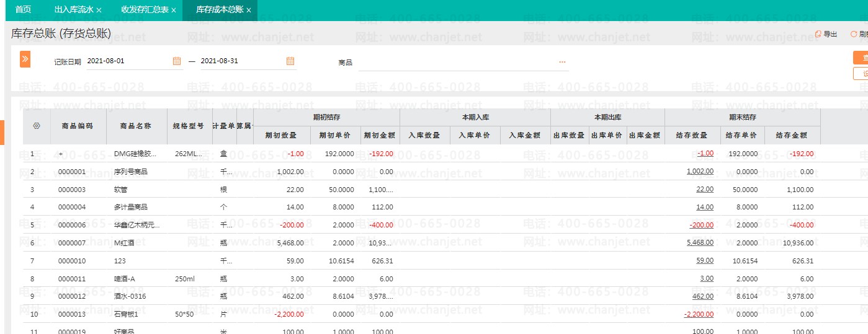Open ending quantity link -1.00
The image size is (868, 334).
pyautogui.click(x=705, y=154)
